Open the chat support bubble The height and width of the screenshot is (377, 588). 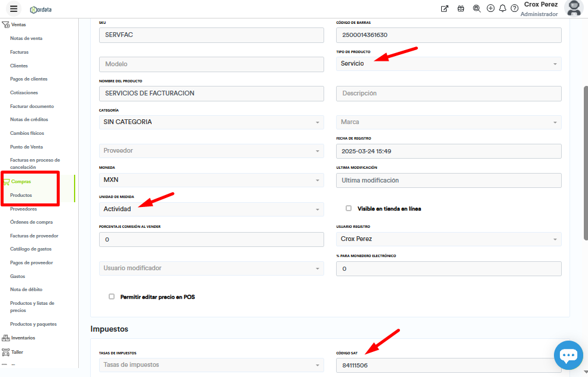coord(568,356)
